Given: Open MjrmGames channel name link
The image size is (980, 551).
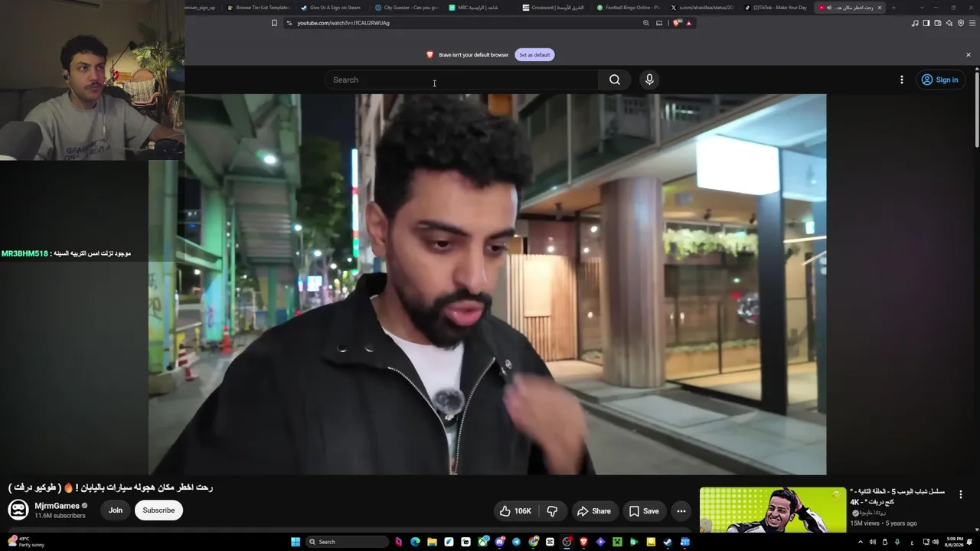Looking at the screenshot, I should [57, 506].
